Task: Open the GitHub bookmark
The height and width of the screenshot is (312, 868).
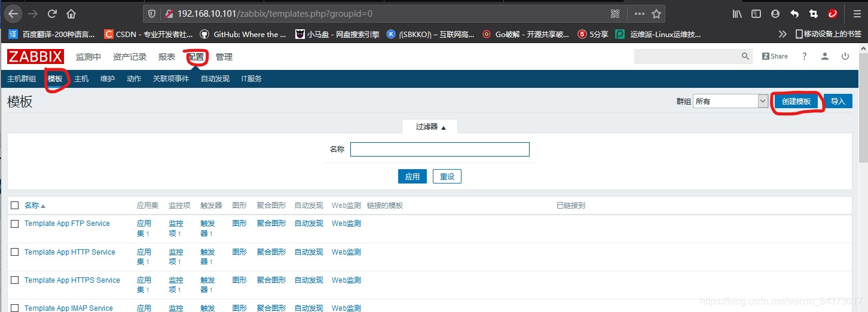Action: click(243, 34)
